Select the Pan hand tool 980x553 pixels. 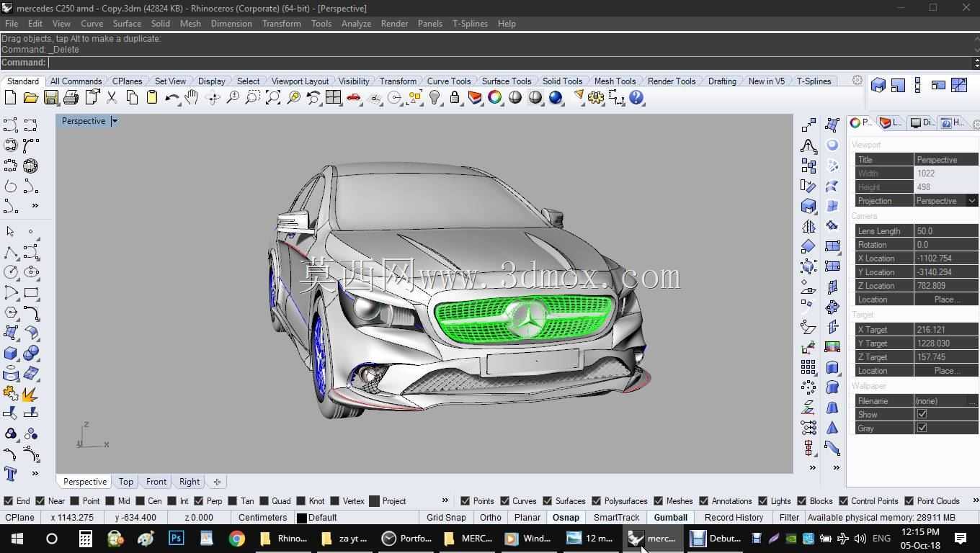(x=192, y=97)
